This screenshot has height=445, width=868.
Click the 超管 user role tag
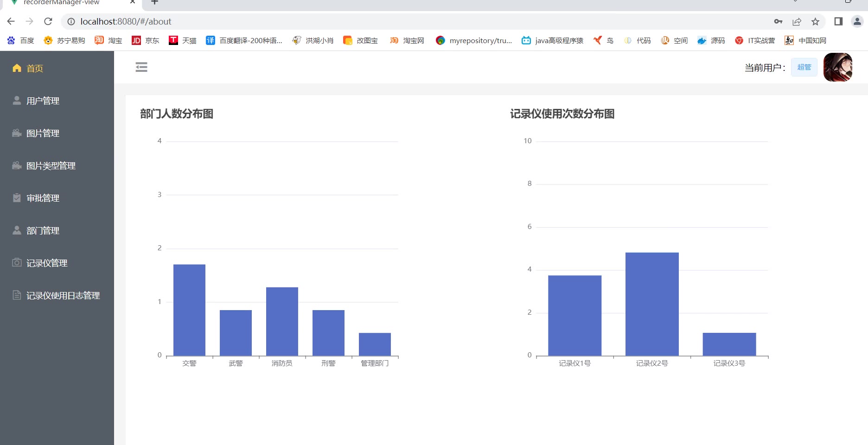(804, 67)
